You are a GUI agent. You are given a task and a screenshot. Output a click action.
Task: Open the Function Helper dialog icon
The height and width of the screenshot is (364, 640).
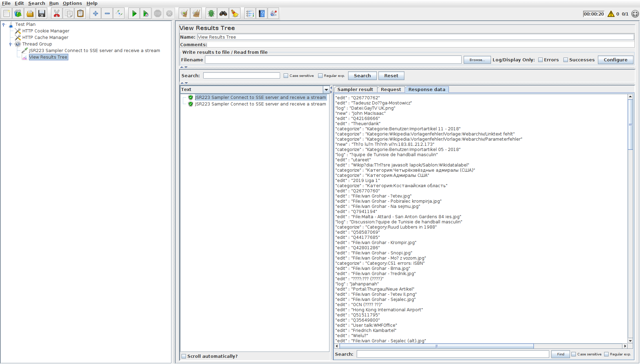250,13
